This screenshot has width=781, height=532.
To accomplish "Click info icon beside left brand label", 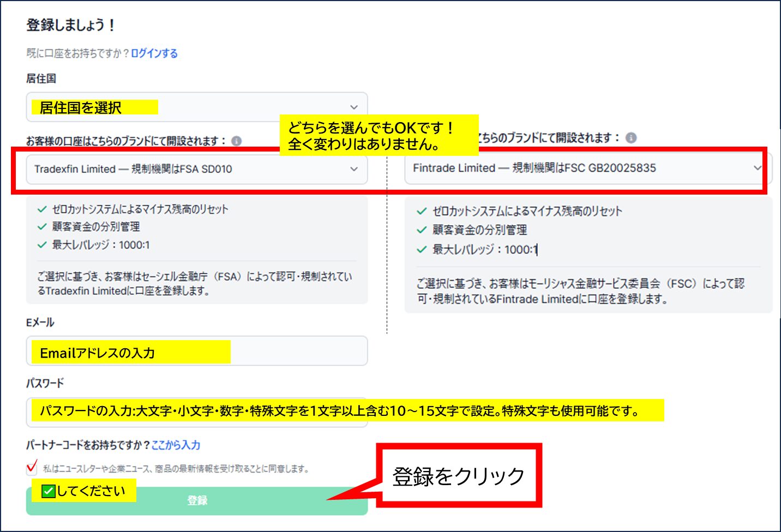I will click(x=236, y=141).
